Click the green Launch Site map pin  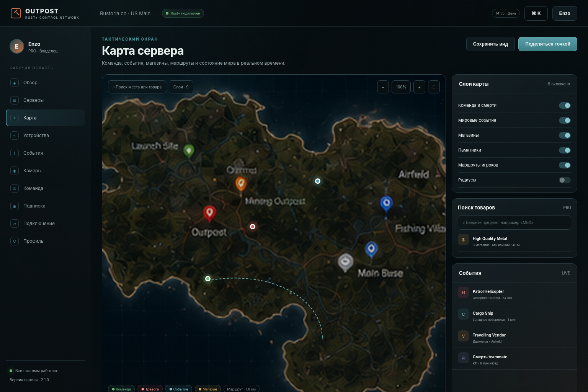pyautogui.click(x=188, y=151)
